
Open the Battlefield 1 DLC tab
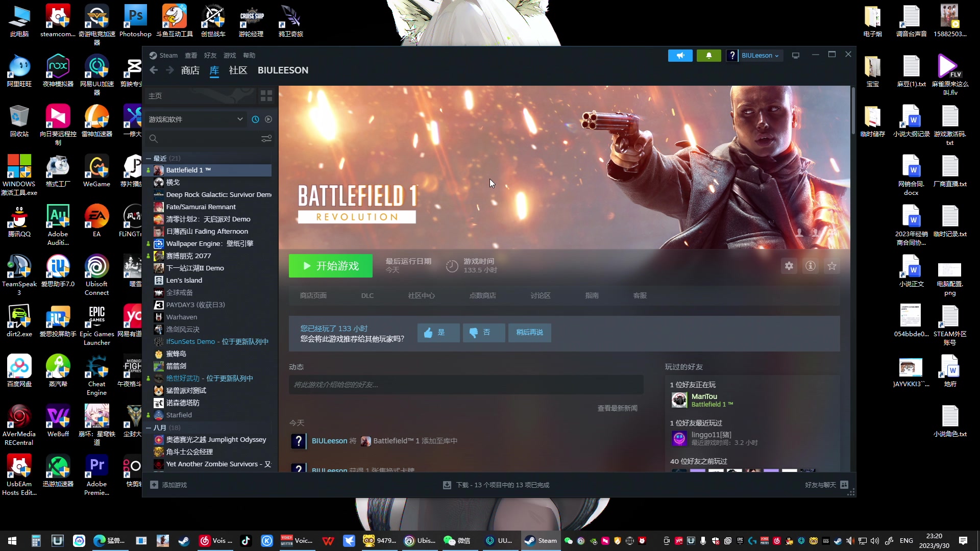[367, 296]
